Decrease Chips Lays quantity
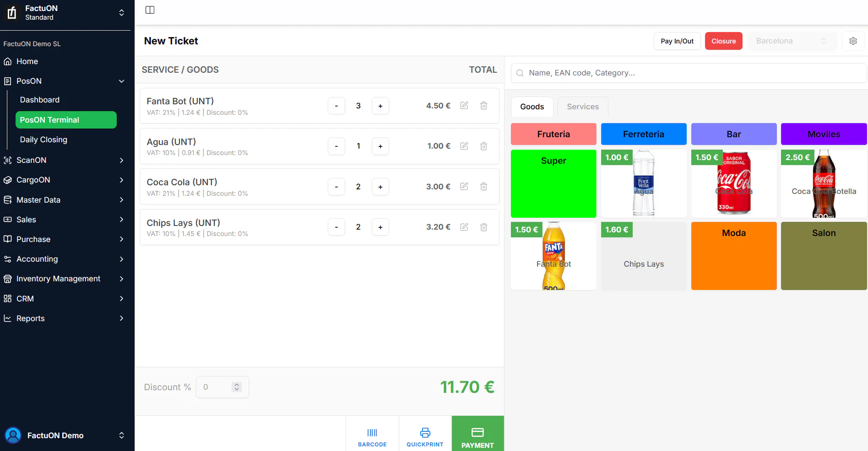Image resolution: width=868 pixels, height=451 pixels. (x=336, y=227)
